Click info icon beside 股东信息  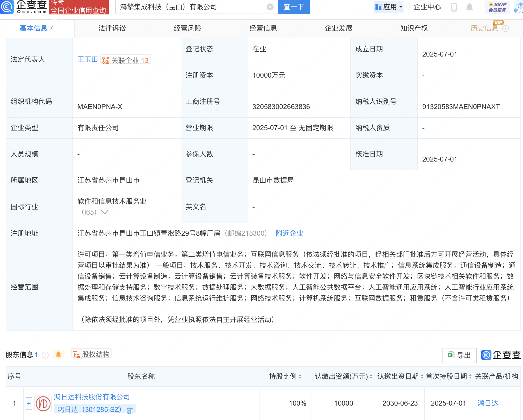tap(45, 355)
